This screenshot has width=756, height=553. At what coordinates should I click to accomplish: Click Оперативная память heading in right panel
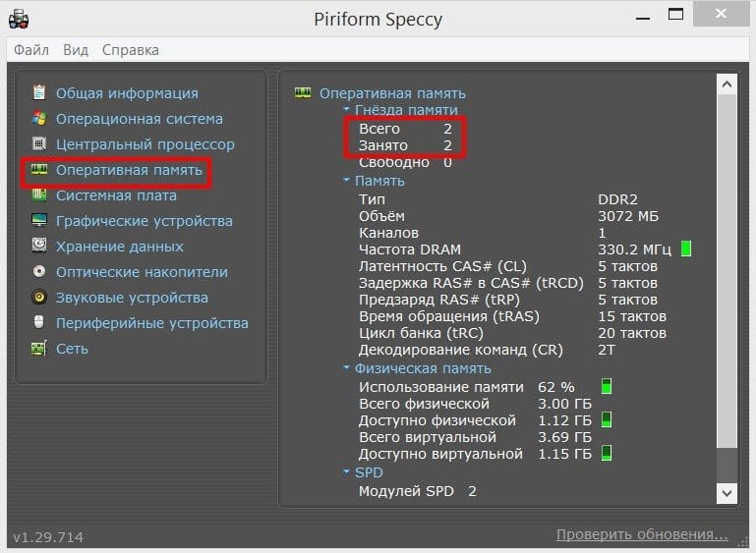click(392, 93)
